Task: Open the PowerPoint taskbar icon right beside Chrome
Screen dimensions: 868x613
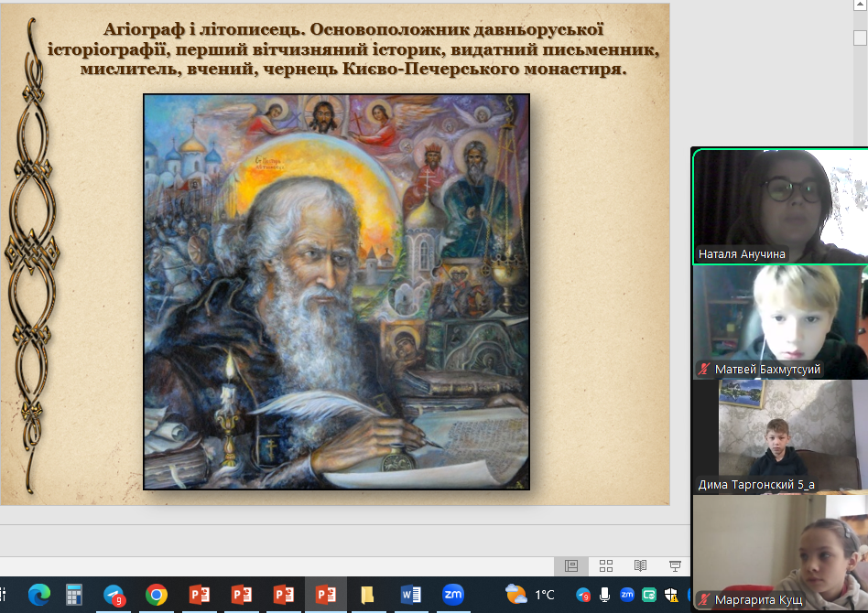Action: [x=200, y=596]
